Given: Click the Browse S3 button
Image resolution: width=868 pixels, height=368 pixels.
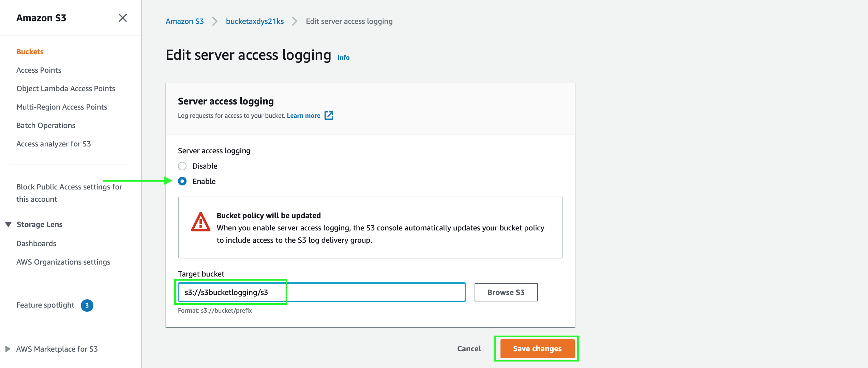Looking at the screenshot, I should click(506, 292).
